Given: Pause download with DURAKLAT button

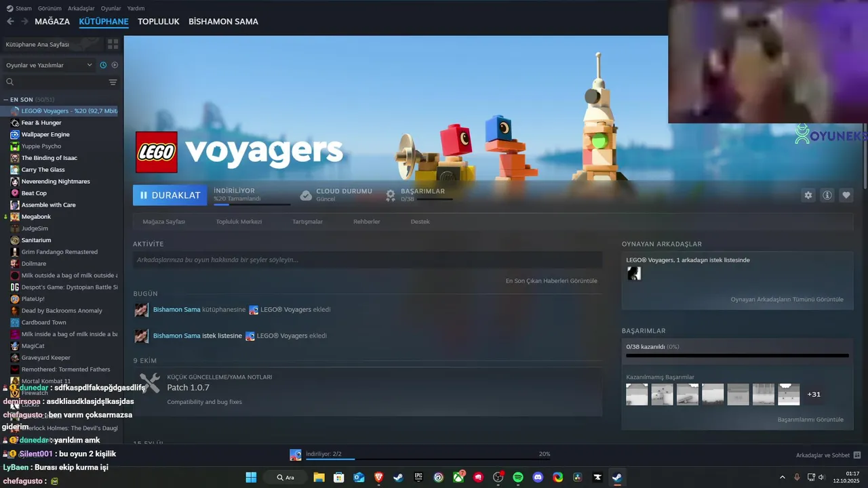Looking at the screenshot, I should (170, 195).
